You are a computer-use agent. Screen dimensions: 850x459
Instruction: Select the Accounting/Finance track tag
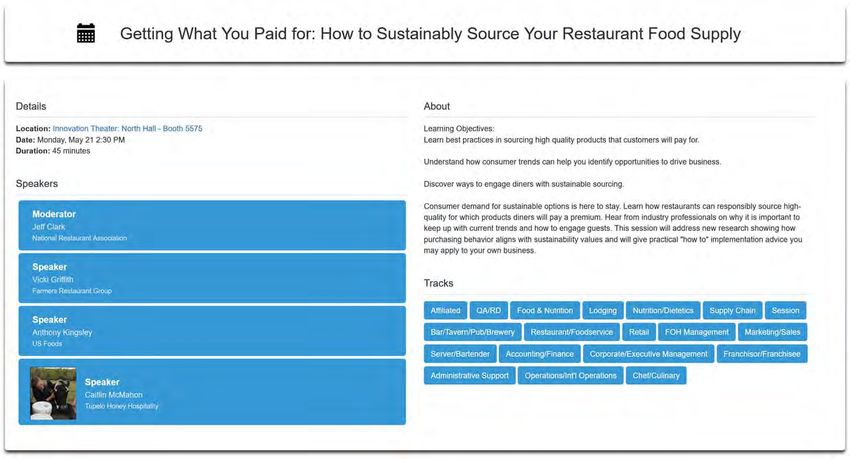(539, 354)
